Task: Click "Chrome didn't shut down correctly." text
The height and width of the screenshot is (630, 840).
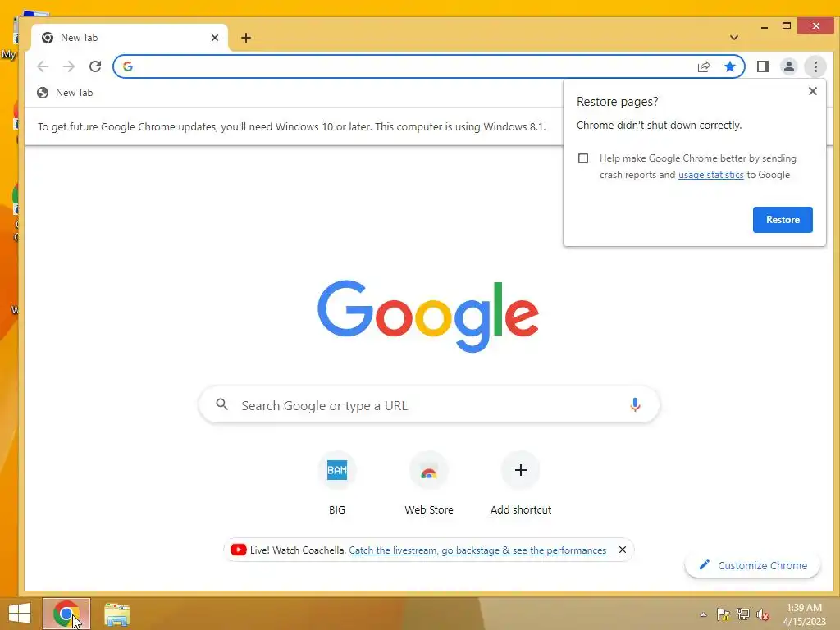Action: tap(659, 126)
